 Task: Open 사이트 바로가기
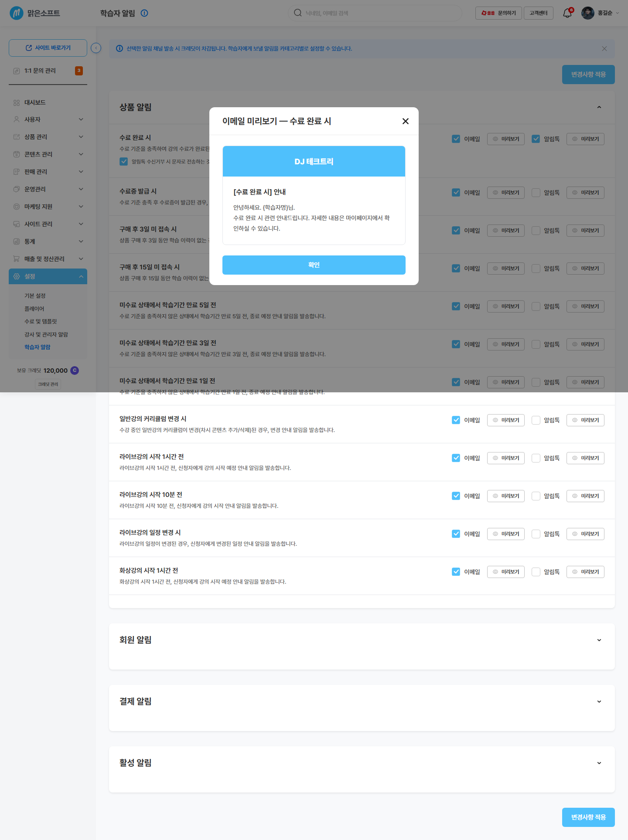[x=48, y=48]
